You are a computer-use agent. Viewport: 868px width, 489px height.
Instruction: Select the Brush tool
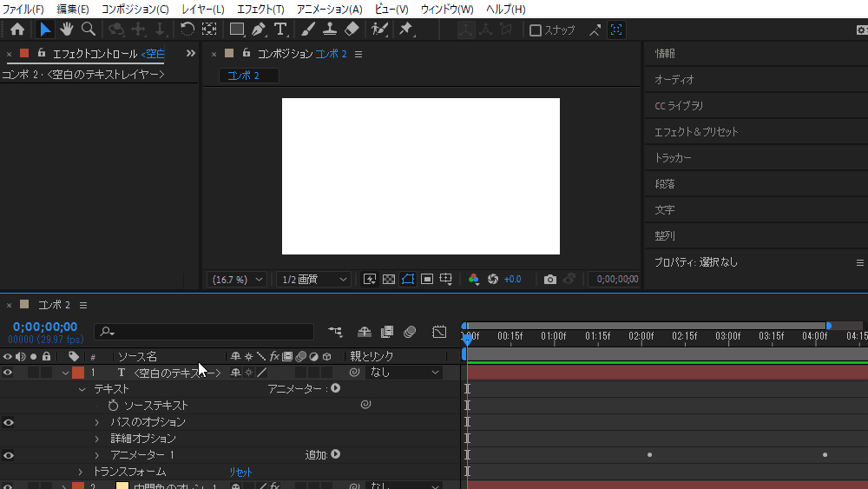[308, 30]
